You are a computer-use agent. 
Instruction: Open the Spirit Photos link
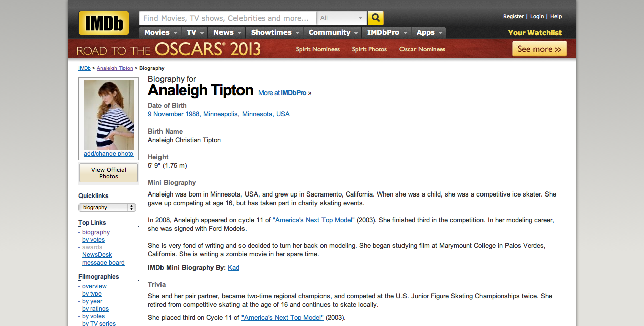click(x=369, y=49)
